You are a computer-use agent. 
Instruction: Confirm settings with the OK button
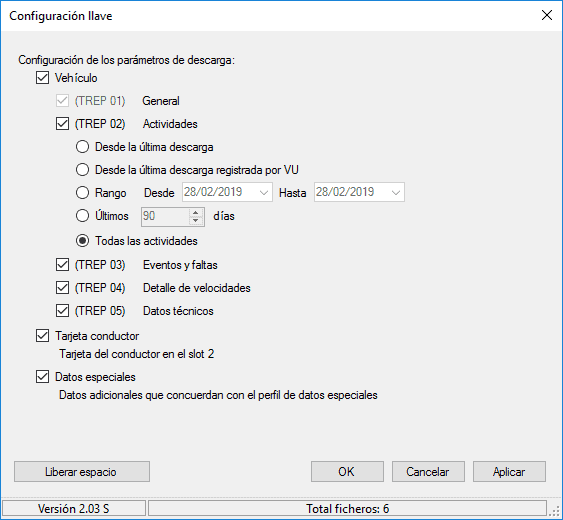(347, 472)
